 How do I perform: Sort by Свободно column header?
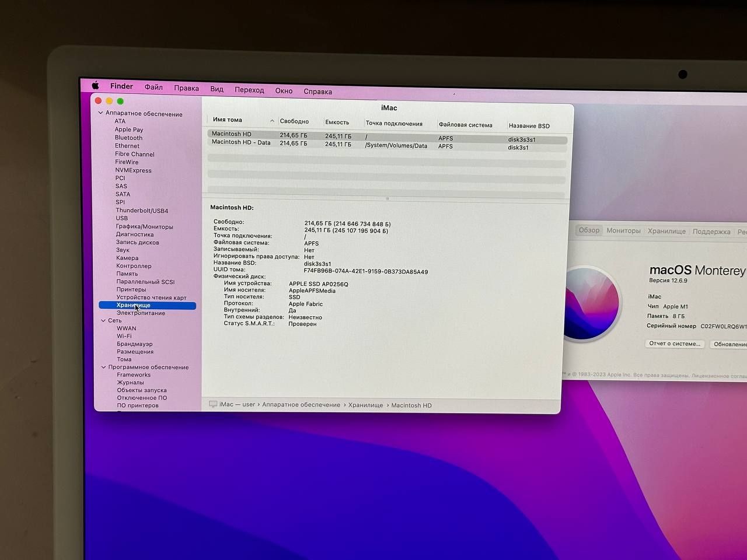click(x=294, y=121)
